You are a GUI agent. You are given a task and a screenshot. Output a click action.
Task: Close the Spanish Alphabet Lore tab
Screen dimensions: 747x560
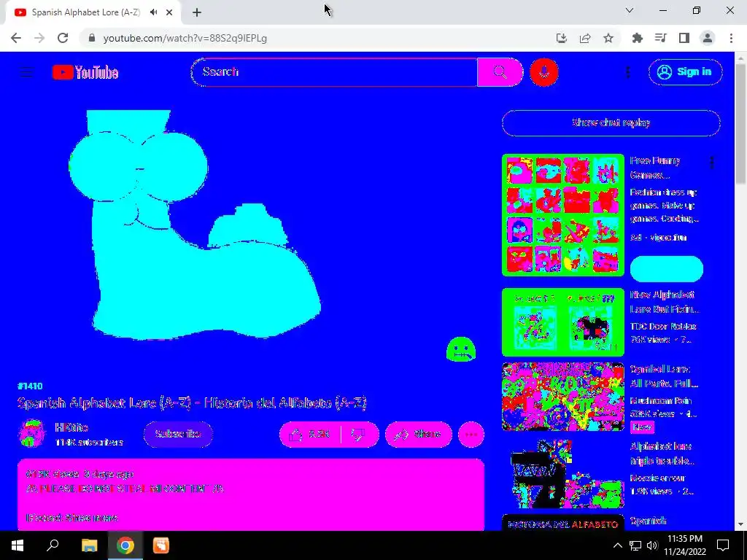pyautogui.click(x=169, y=13)
